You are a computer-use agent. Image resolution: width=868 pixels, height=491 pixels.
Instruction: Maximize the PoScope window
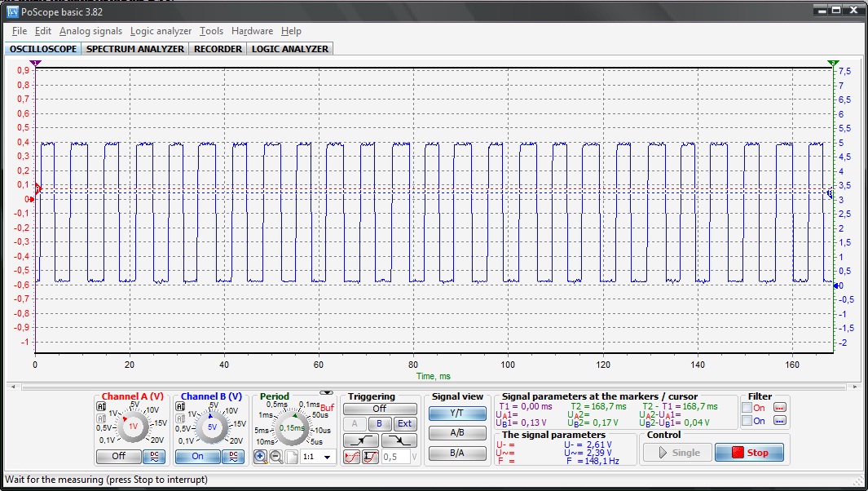coord(836,10)
